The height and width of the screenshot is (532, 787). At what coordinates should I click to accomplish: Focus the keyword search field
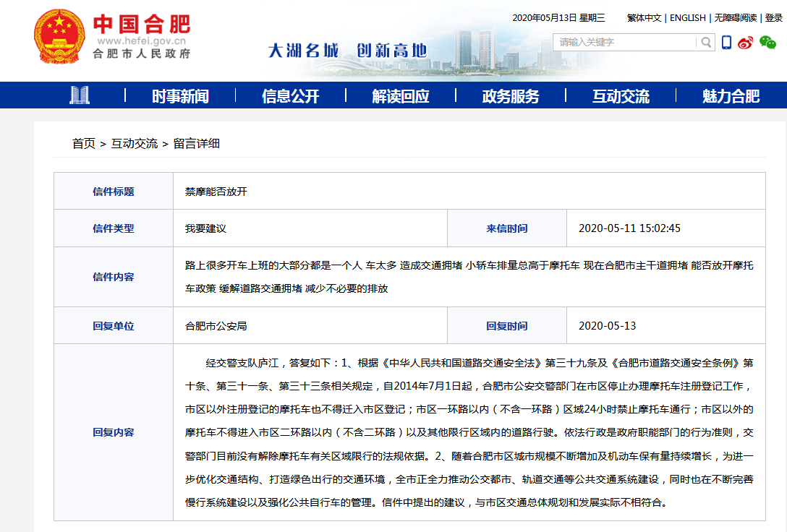[x=626, y=42]
